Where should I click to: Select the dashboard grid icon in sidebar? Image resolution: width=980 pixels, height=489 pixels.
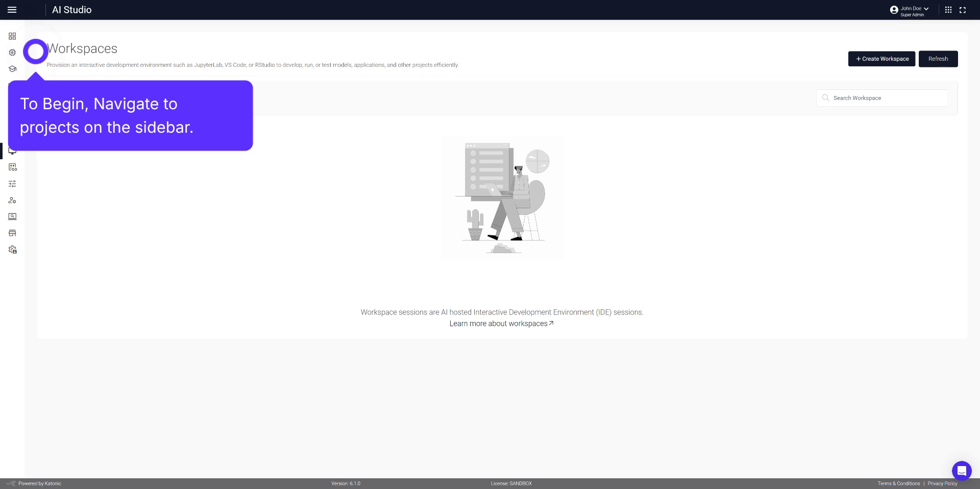[12, 36]
